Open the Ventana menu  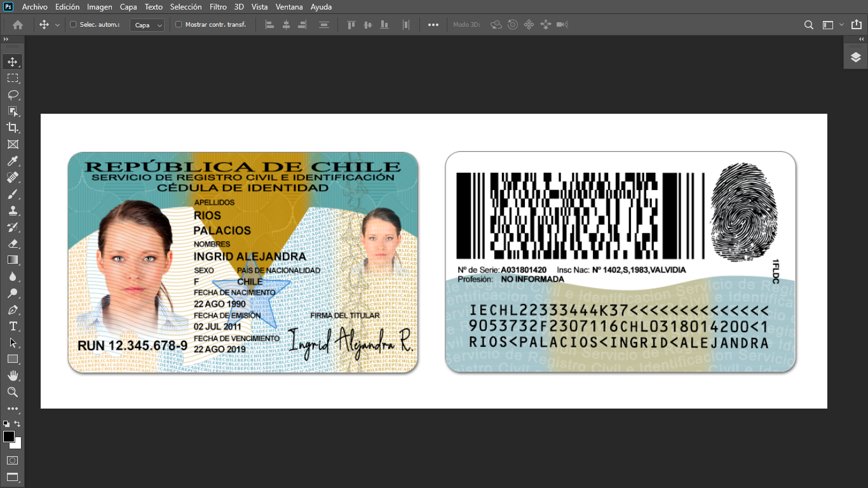pyautogui.click(x=289, y=7)
